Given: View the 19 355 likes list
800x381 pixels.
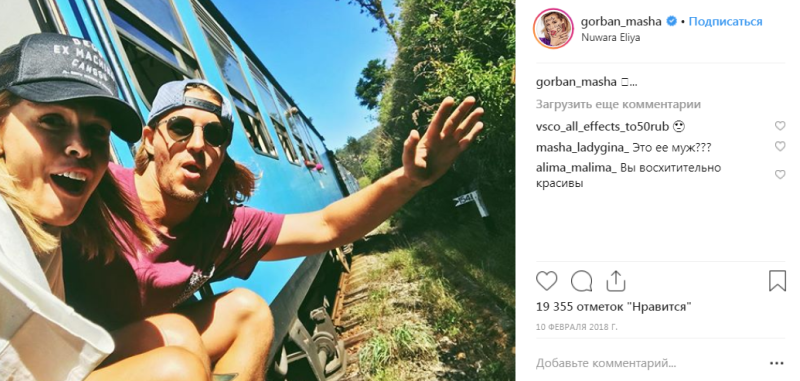Looking at the screenshot, I should coord(614,307).
